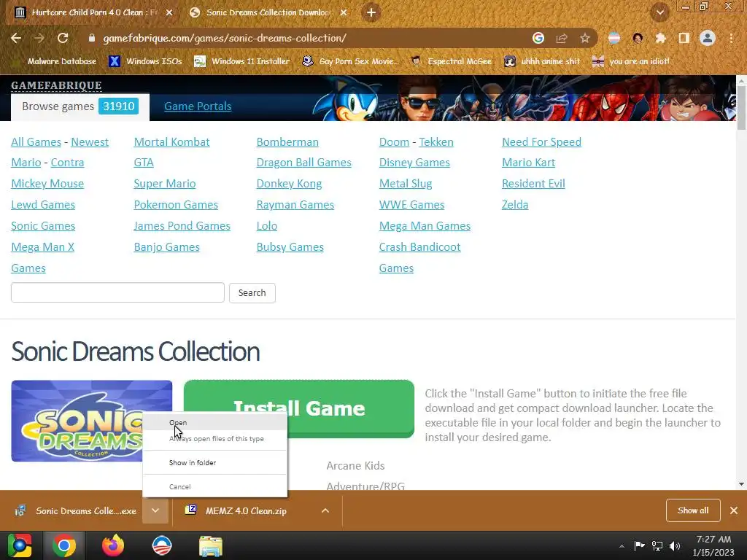The width and height of the screenshot is (747, 560).
Task: Open the uhhh anime bookmark
Action: click(542, 61)
